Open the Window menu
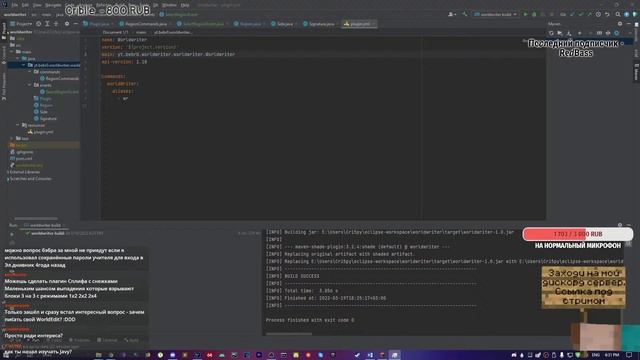Screen dimensions: 640x360 point(169,5)
